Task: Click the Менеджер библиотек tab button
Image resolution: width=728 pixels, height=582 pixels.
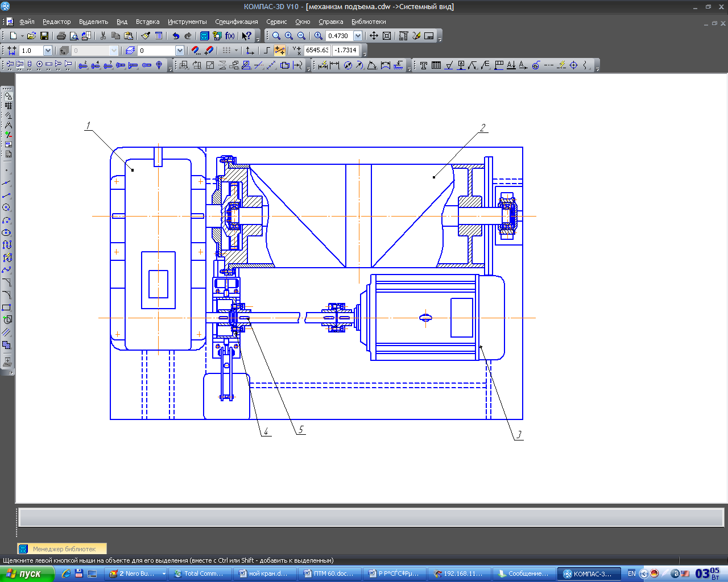Action: click(62, 549)
